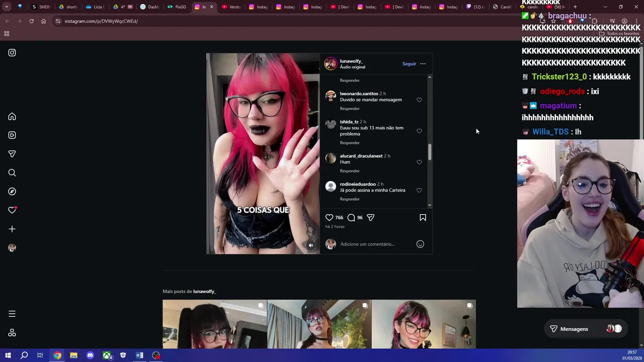Open post options three dots
The image size is (644, 362).
tap(423, 64)
